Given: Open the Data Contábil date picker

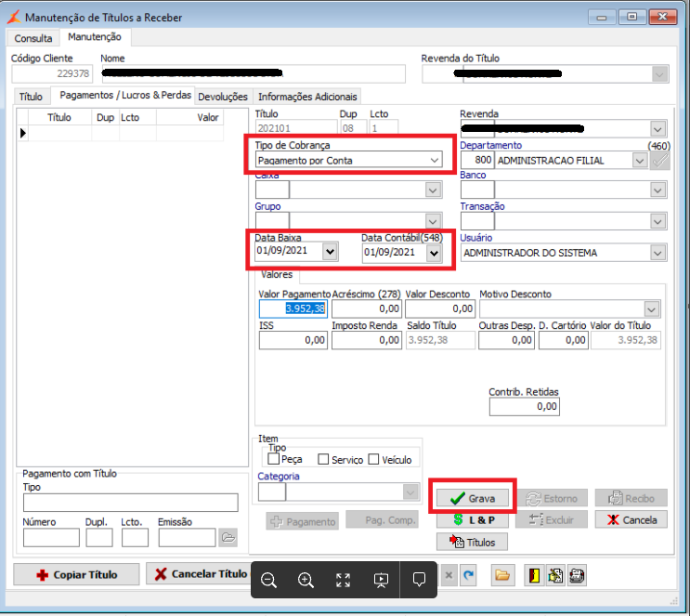Looking at the screenshot, I should tap(434, 253).
